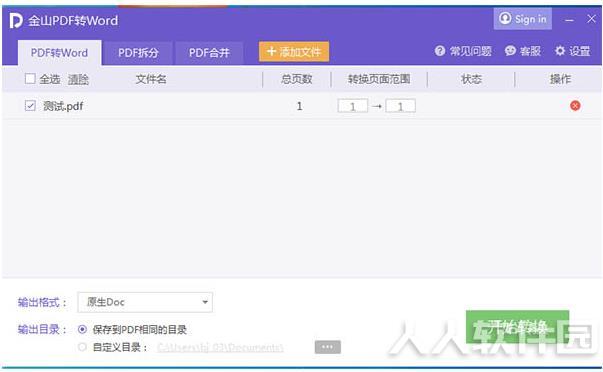Open the 输出格式 dropdown showing 原生Doc
603x372 pixels.
145,302
